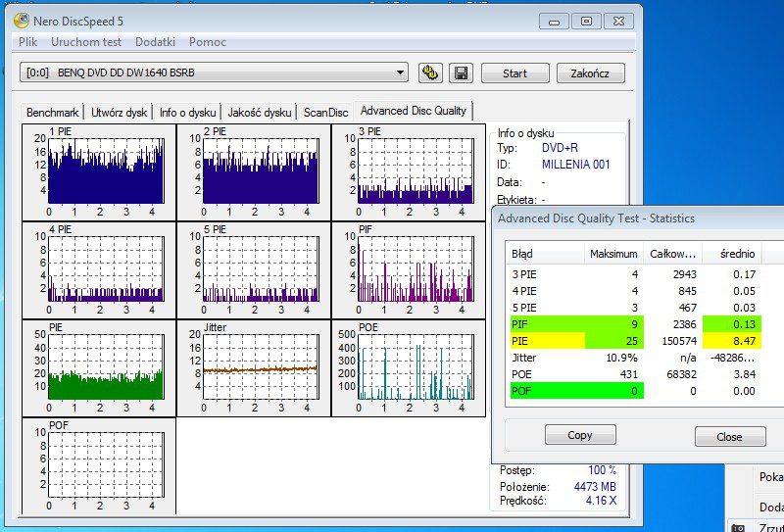Click the Maksimum column header
This screenshot has height=532, width=784.
pyautogui.click(x=613, y=254)
